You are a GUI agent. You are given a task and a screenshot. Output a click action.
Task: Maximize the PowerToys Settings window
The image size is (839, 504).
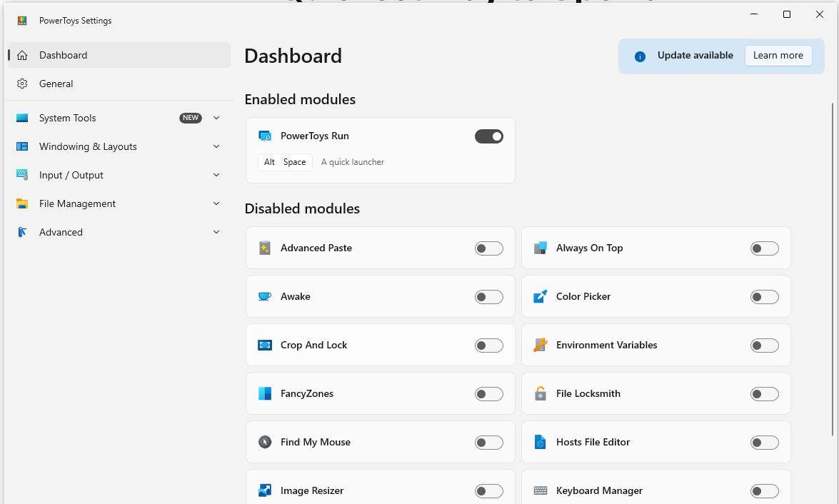pos(787,14)
